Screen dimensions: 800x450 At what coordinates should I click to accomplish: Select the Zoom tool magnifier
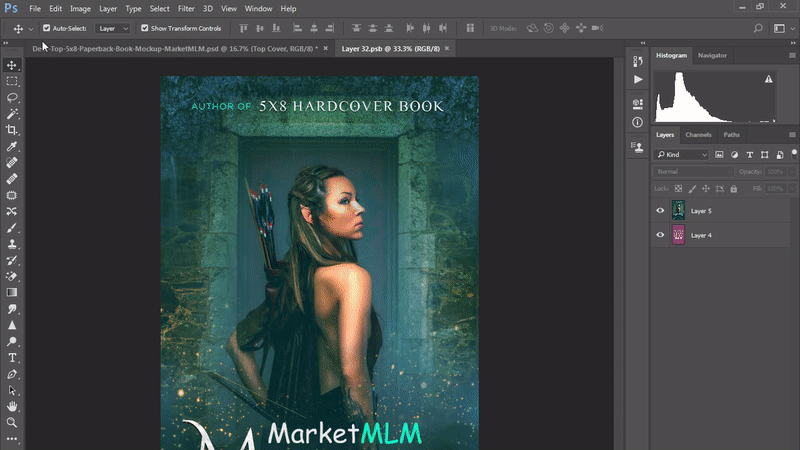tap(12, 422)
